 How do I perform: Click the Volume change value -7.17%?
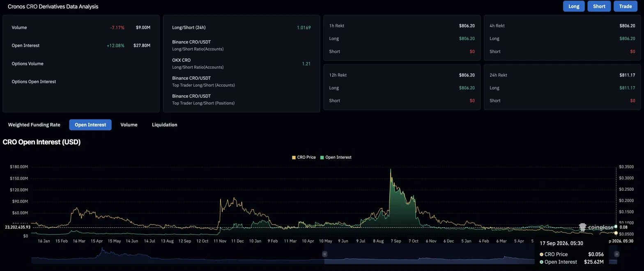(117, 28)
